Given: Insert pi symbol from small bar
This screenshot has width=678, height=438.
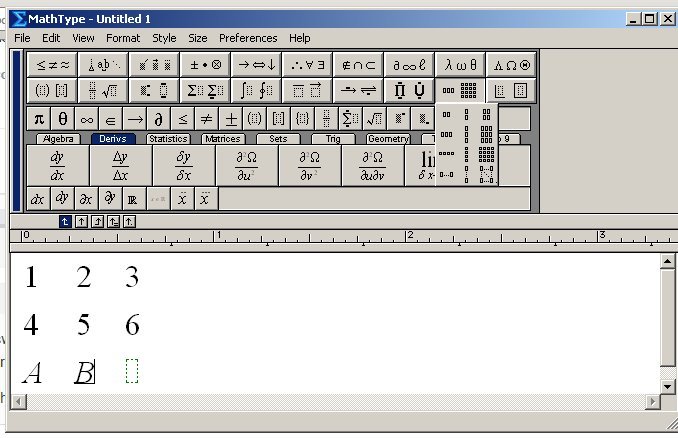Looking at the screenshot, I should pyautogui.click(x=39, y=119).
